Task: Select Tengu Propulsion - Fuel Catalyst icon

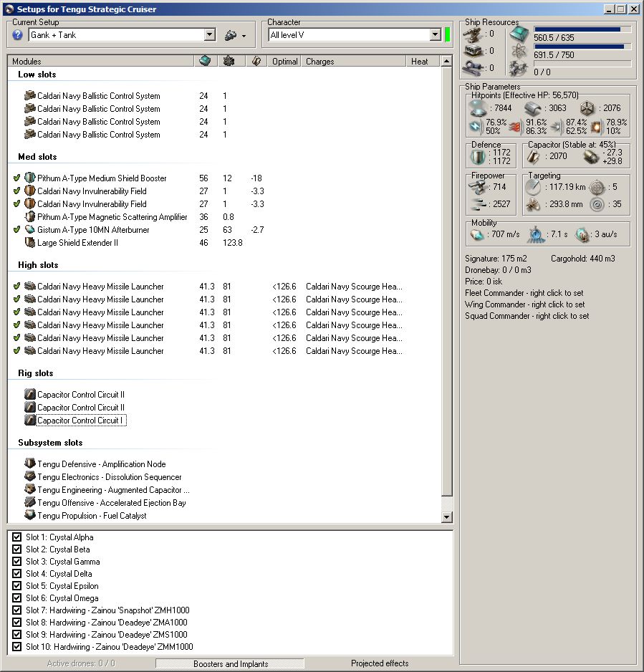Action: coord(29,514)
